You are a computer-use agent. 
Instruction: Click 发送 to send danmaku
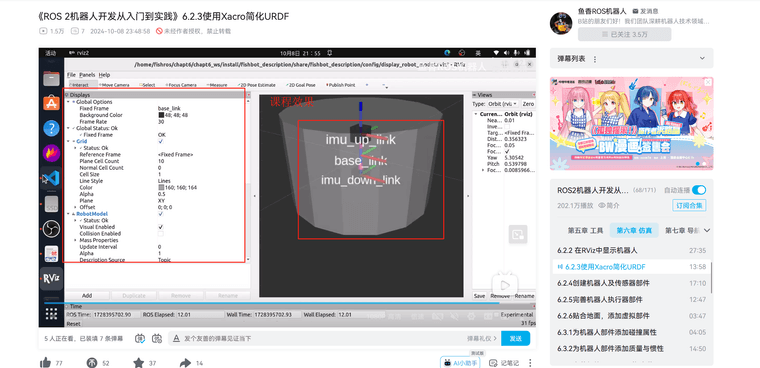pyautogui.click(x=515, y=338)
